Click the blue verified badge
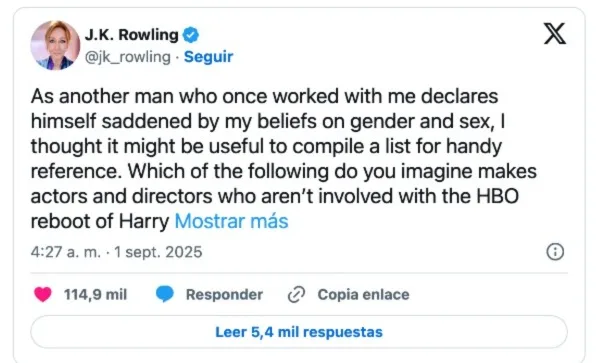 (191, 35)
